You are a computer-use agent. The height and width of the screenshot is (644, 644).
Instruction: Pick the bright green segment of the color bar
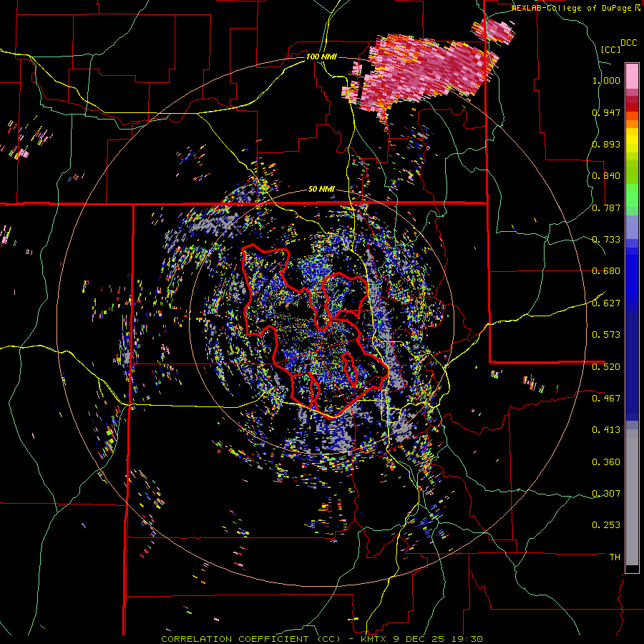tap(632, 195)
